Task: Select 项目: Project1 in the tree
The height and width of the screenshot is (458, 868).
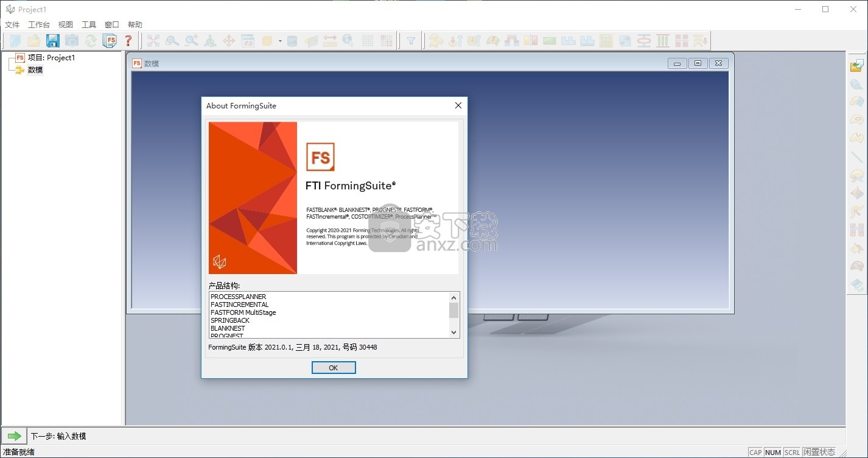Action: 51,58
